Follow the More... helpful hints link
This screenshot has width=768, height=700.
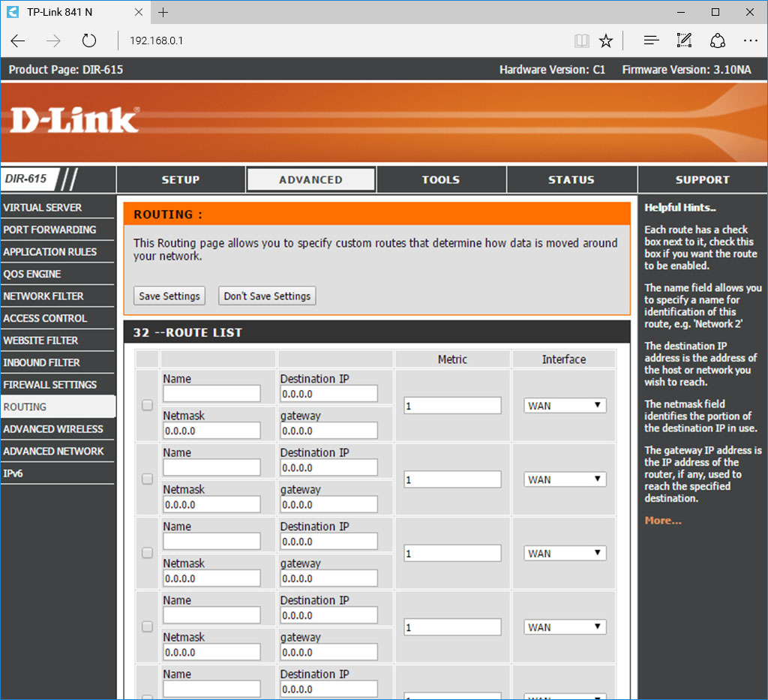(663, 521)
